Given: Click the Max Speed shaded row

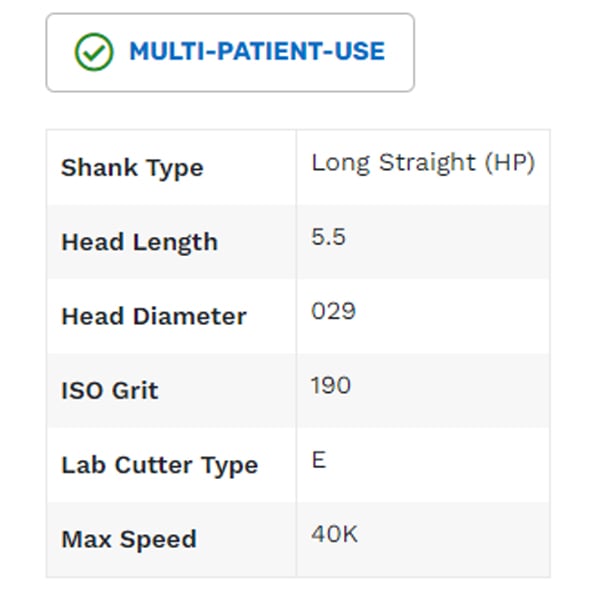Looking at the screenshot, I should tap(298, 540).
